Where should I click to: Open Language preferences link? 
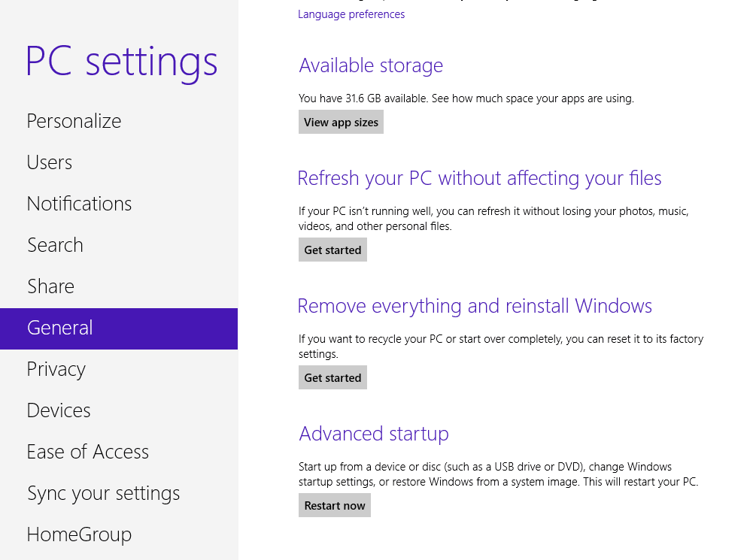coord(351,14)
